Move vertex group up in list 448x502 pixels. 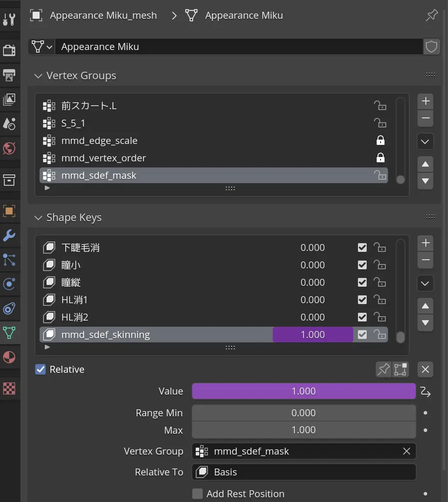click(x=425, y=164)
